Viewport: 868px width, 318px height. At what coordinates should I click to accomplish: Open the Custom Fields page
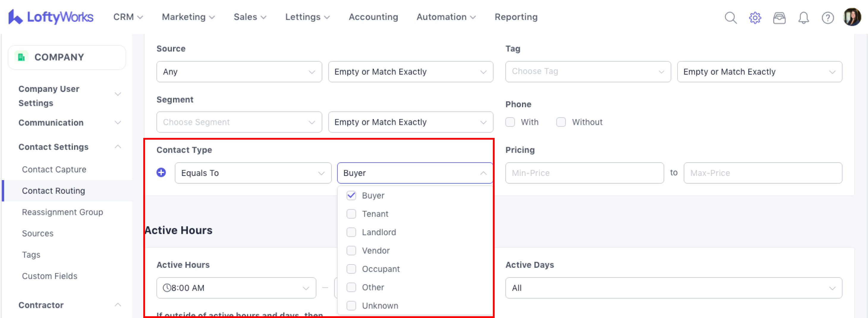click(x=50, y=276)
